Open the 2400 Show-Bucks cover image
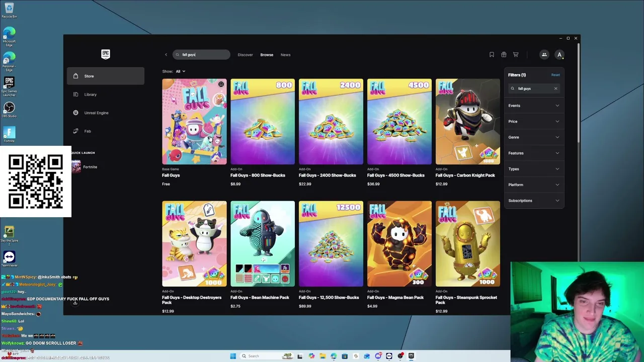 [x=331, y=122]
